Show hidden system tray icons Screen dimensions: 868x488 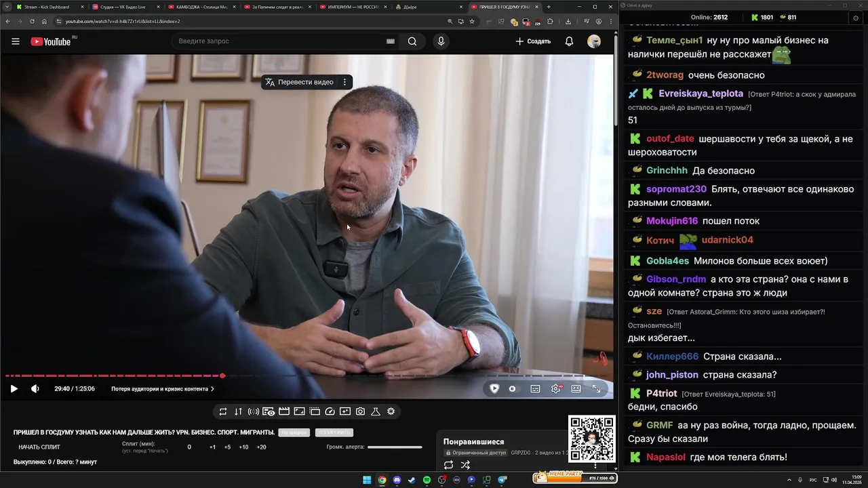tap(790, 480)
